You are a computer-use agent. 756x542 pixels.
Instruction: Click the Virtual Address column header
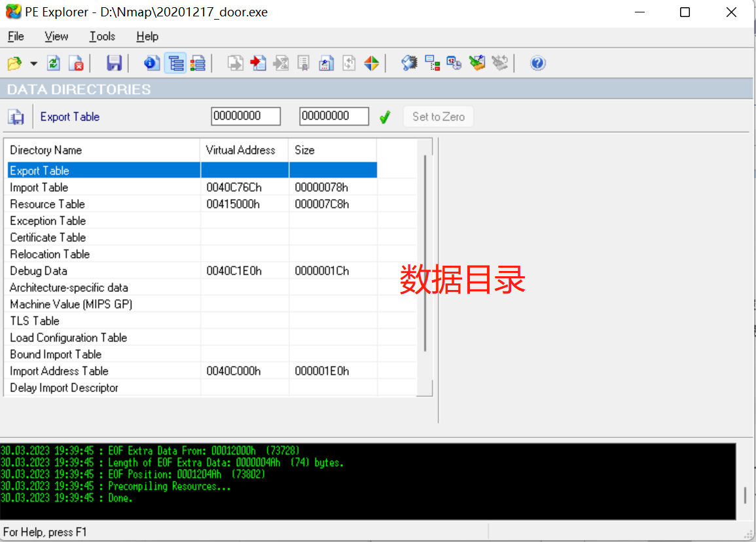(x=244, y=150)
